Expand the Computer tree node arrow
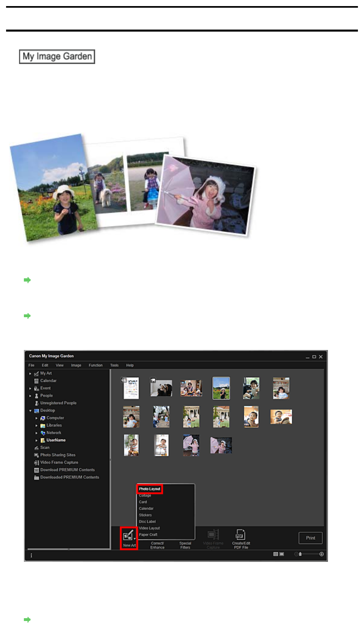 pyautogui.click(x=36, y=418)
